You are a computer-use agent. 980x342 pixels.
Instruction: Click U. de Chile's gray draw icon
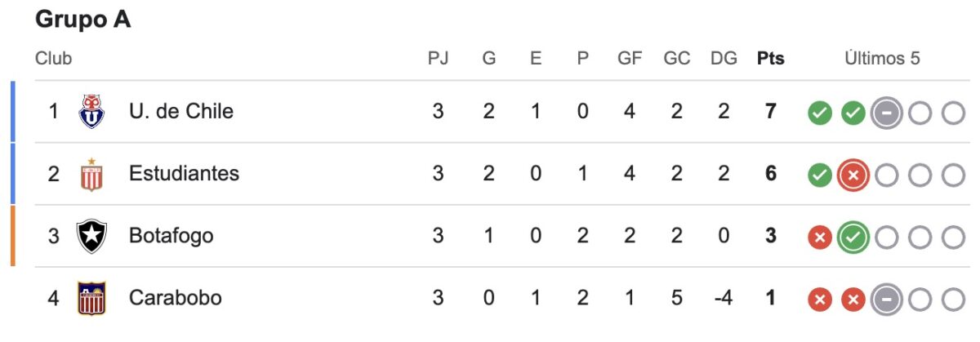point(886,112)
